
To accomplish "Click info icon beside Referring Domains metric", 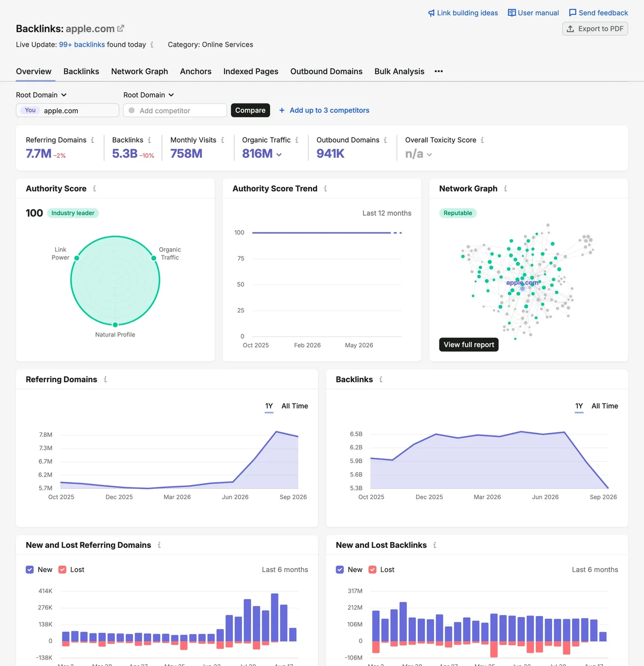I will click(92, 140).
